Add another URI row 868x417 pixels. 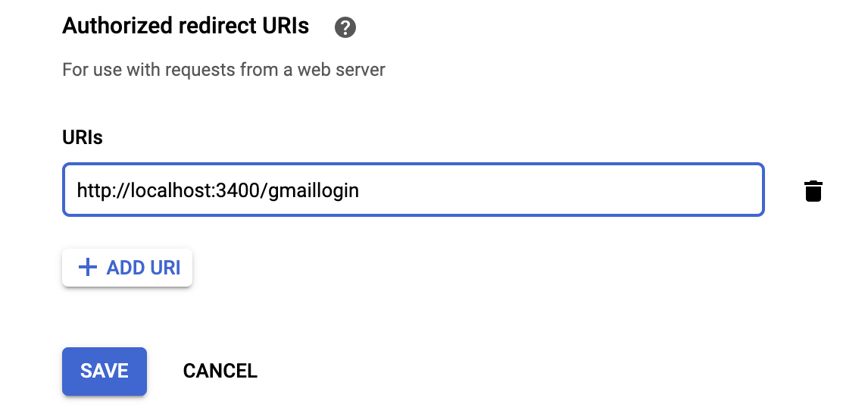[x=127, y=268]
